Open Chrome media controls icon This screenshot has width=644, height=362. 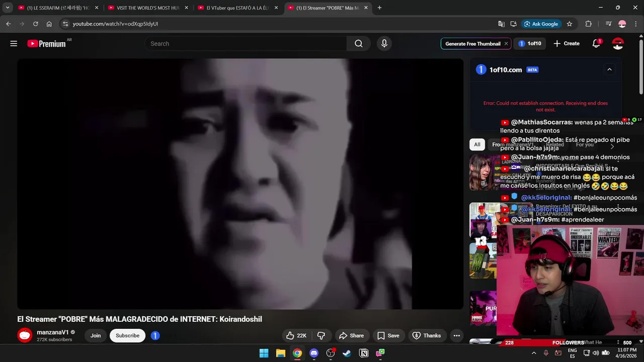(608, 24)
